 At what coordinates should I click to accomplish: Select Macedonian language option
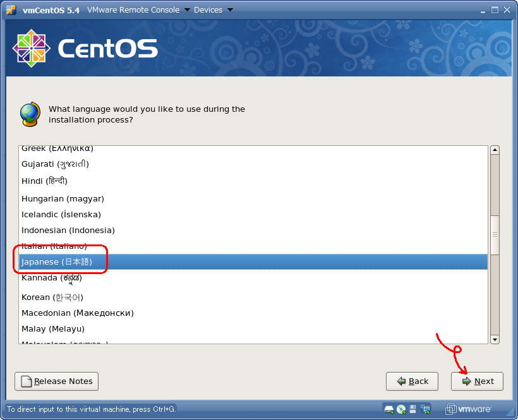click(x=77, y=313)
